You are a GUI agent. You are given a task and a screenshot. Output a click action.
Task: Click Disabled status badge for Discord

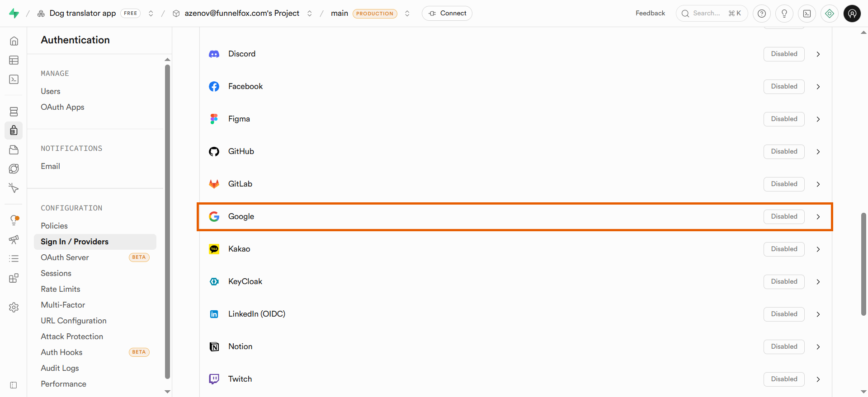784,54
